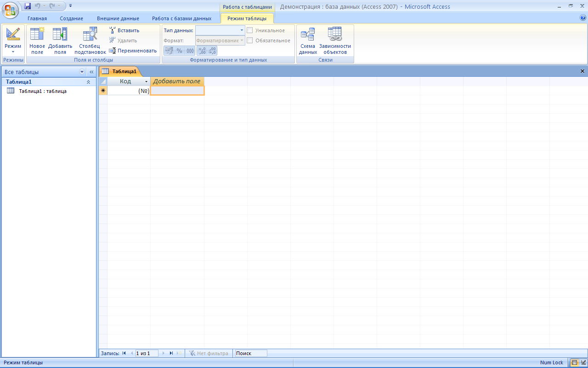Screen dimensions: 588x368
Task: Click decrease decimal places icon
Action: [x=212, y=51]
